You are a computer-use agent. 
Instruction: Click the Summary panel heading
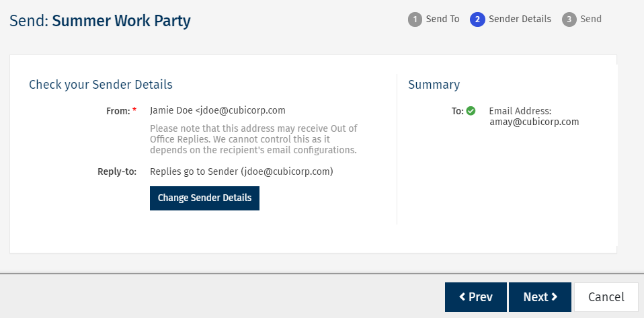434,85
